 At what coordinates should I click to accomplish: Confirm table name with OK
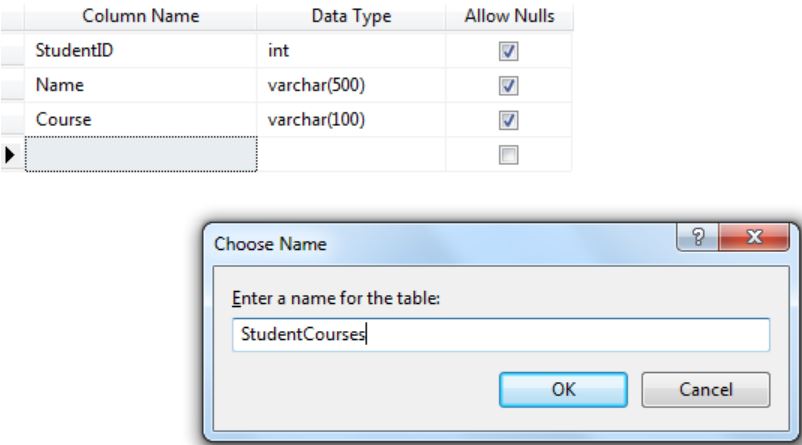click(563, 390)
